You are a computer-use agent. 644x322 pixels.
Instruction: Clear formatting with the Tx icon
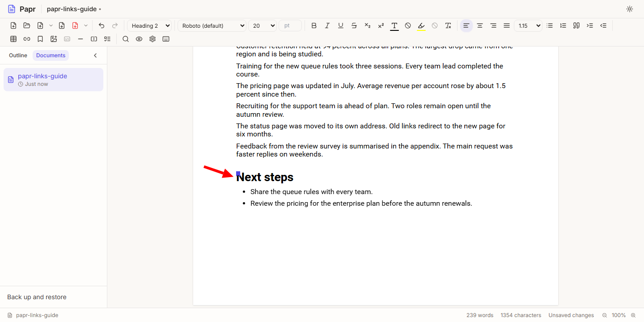click(x=448, y=25)
